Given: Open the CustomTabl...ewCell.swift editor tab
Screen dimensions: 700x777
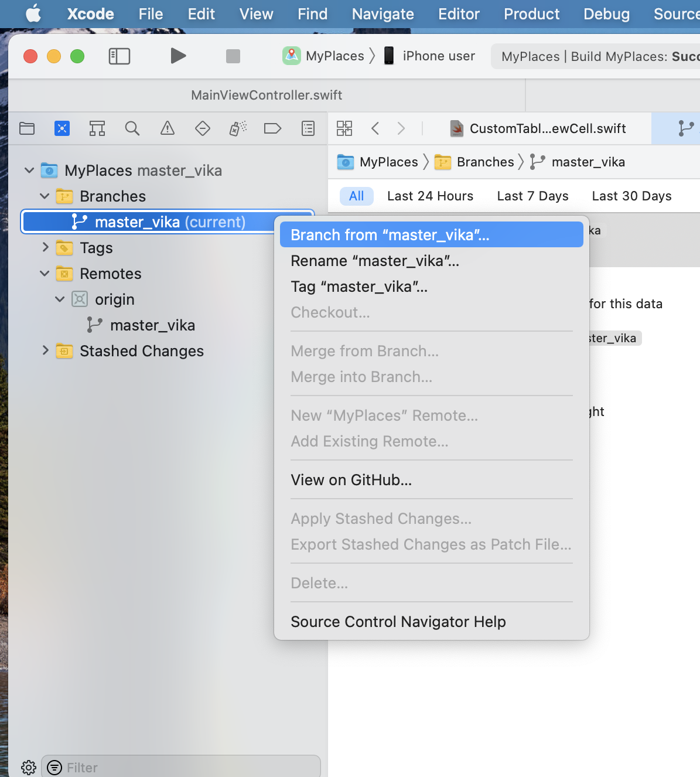Looking at the screenshot, I should pos(539,128).
